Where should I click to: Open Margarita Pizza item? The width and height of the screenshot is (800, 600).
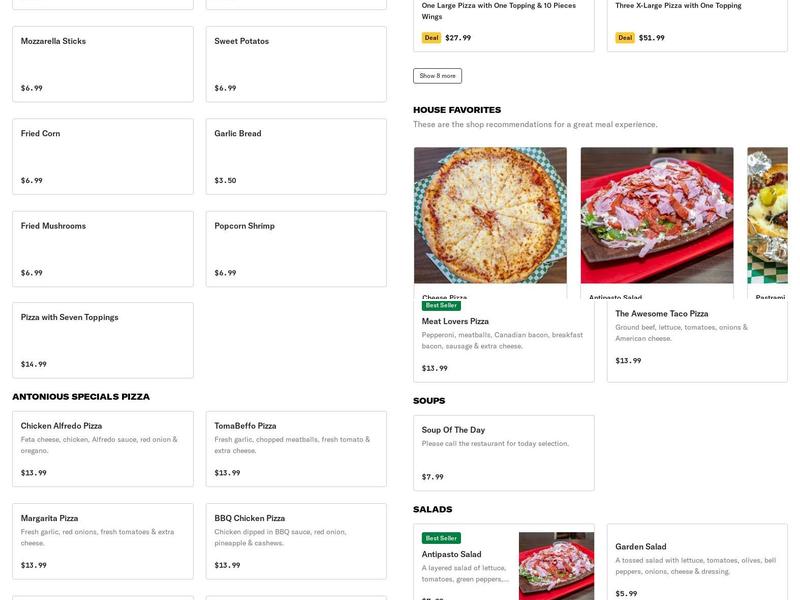pos(103,541)
